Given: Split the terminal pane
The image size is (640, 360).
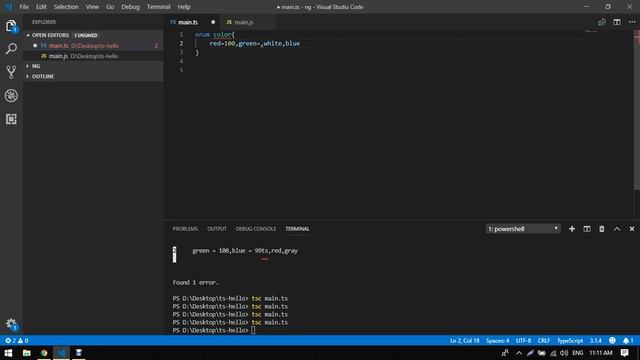Looking at the screenshot, I should 587,229.
